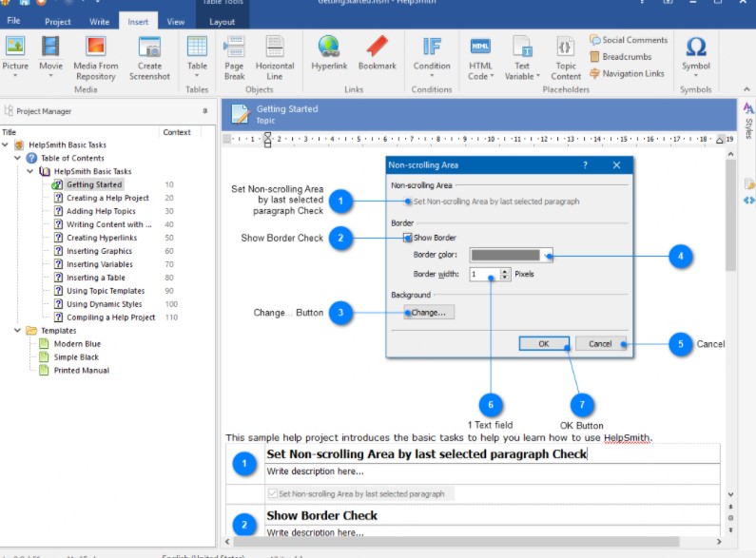Click the Horizontal Line icon

(275, 48)
